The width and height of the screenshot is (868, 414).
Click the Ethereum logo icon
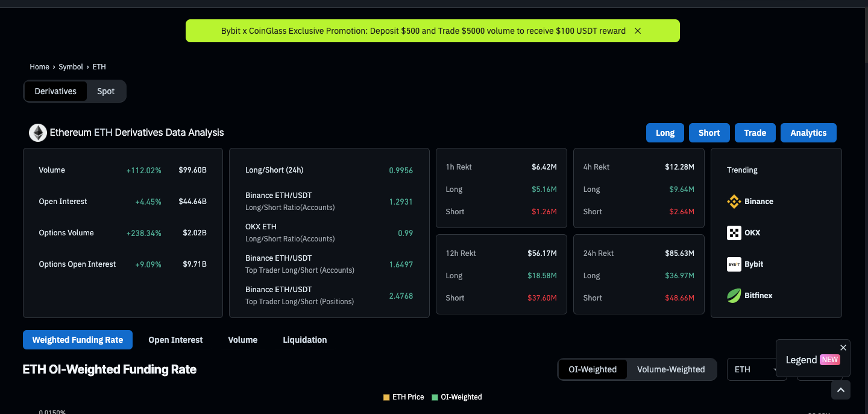[x=38, y=133]
